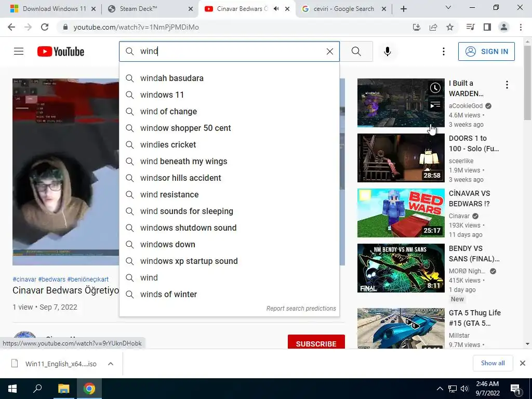The height and width of the screenshot is (399, 532).
Task: Click the red SUBSCRIBE button
Action: 316,342
